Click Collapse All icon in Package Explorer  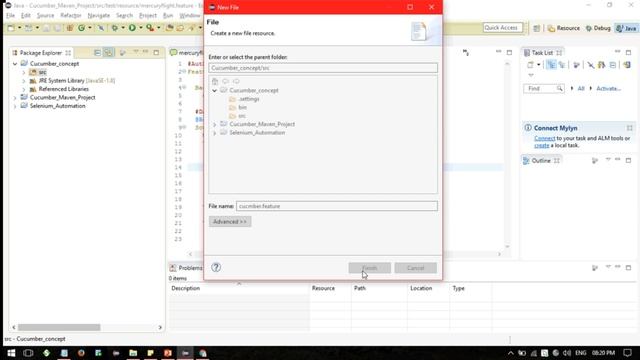click(97, 53)
